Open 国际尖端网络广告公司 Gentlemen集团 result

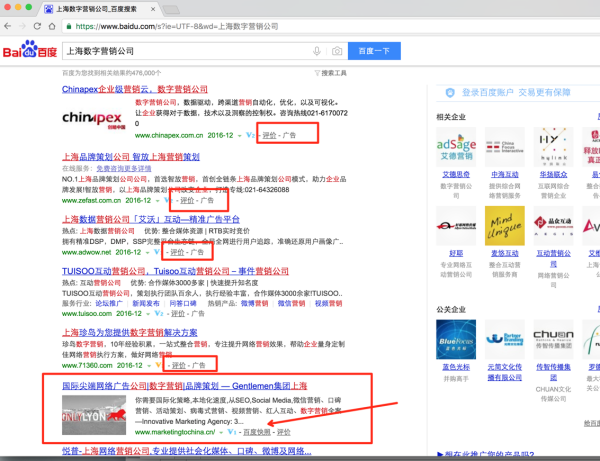[x=184, y=386]
